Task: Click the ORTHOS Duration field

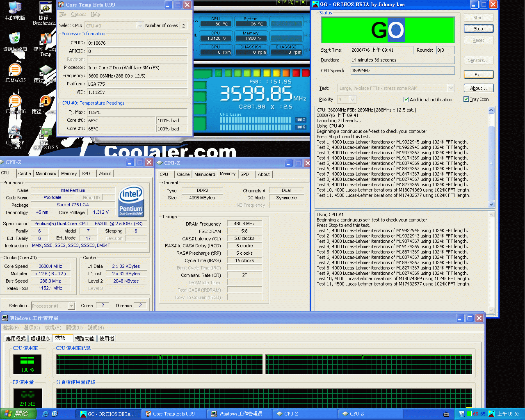Action: pyautogui.click(x=402, y=60)
